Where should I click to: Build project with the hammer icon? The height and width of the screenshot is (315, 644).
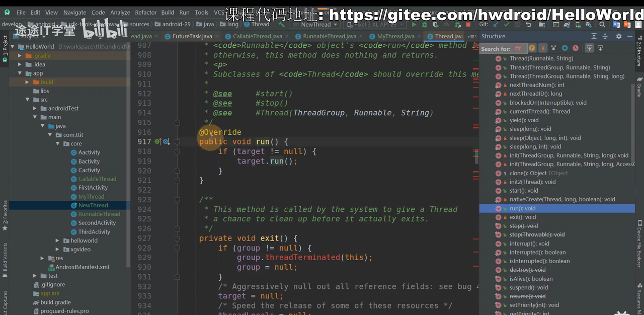pyautogui.click(x=281, y=24)
